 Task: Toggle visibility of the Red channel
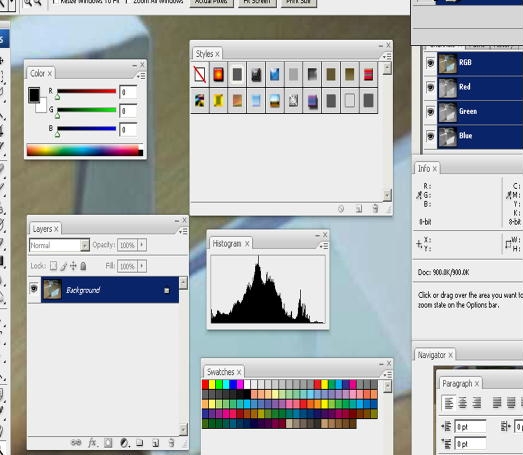(430, 87)
